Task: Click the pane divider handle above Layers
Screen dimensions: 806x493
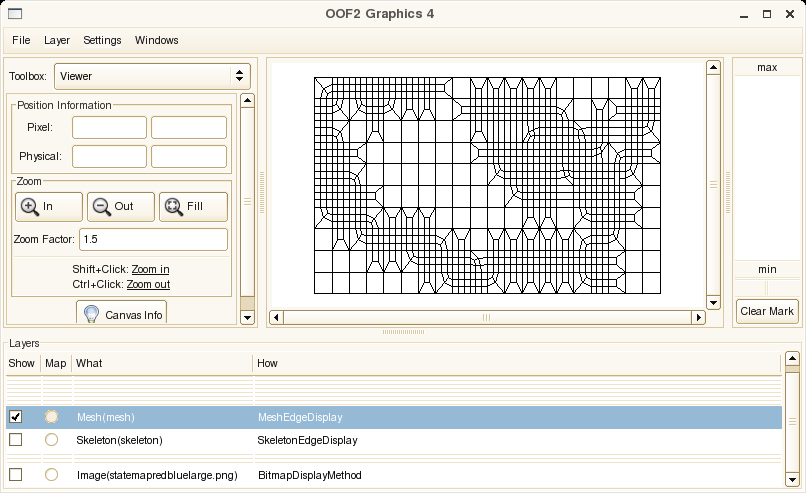Action: pos(404,332)
